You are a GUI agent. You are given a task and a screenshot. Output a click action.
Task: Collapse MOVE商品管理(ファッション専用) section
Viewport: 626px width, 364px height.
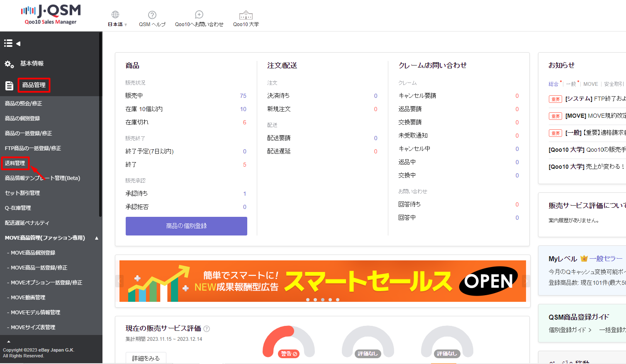pos(97,238)
